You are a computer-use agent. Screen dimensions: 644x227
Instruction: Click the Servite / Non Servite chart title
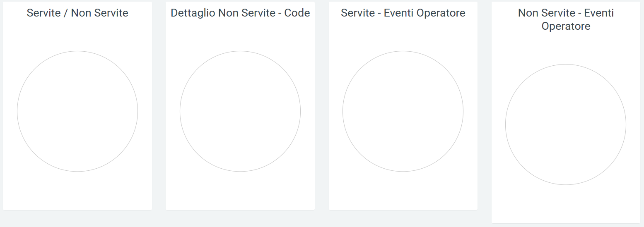pyautogui.click(x=77, y=13)
